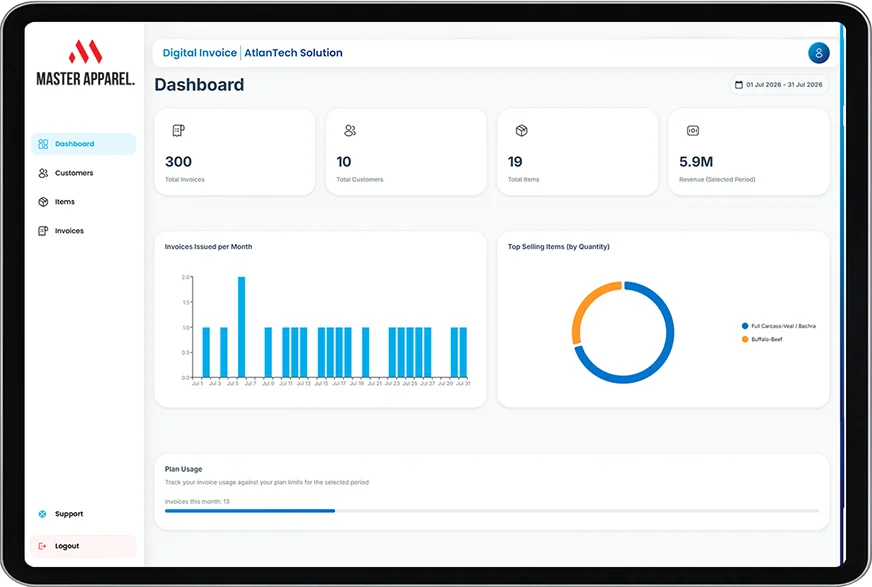
Task: Click the Digital Invoice header link
Action: (200, 53)
